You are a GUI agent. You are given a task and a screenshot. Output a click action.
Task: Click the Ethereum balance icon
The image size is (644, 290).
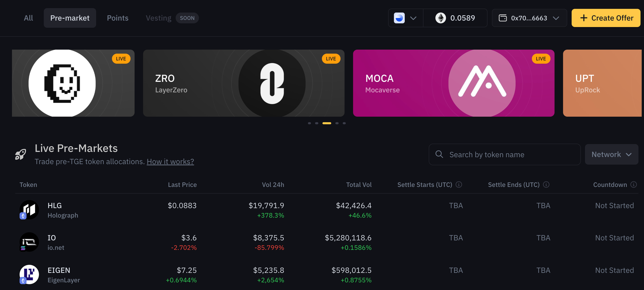point(440,18)
